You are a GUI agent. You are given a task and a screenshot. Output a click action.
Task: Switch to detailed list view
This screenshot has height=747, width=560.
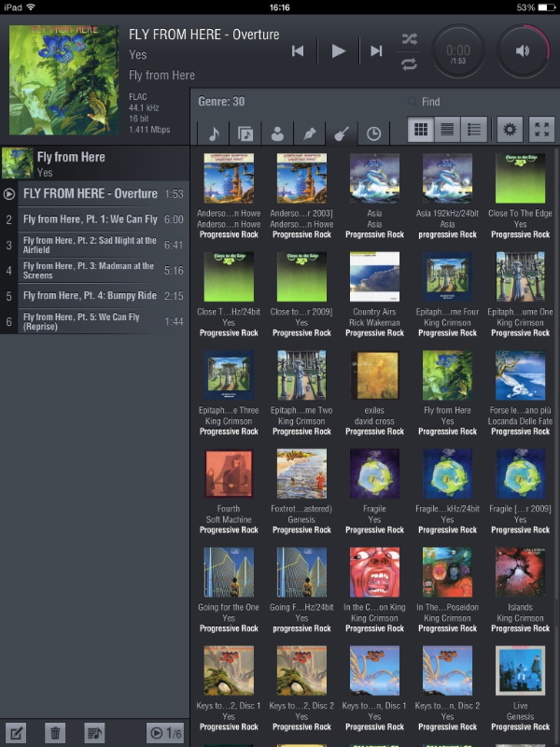tap(474, 129)
